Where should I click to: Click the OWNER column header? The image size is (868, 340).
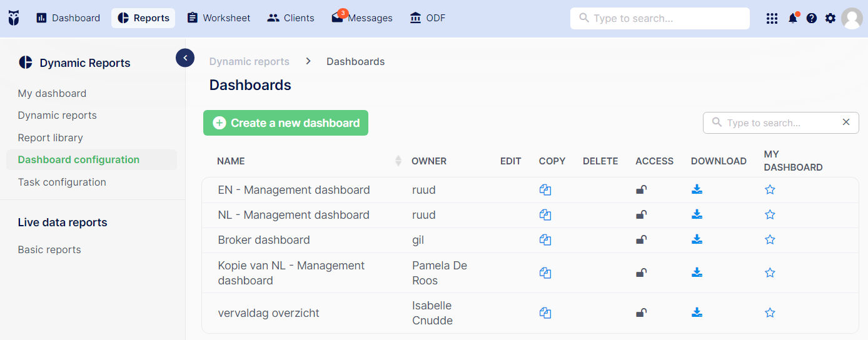point(429,161)
